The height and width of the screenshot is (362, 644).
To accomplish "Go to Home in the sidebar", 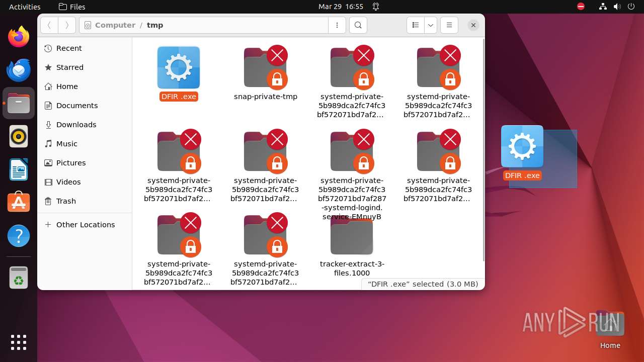I will pos(85,86).
